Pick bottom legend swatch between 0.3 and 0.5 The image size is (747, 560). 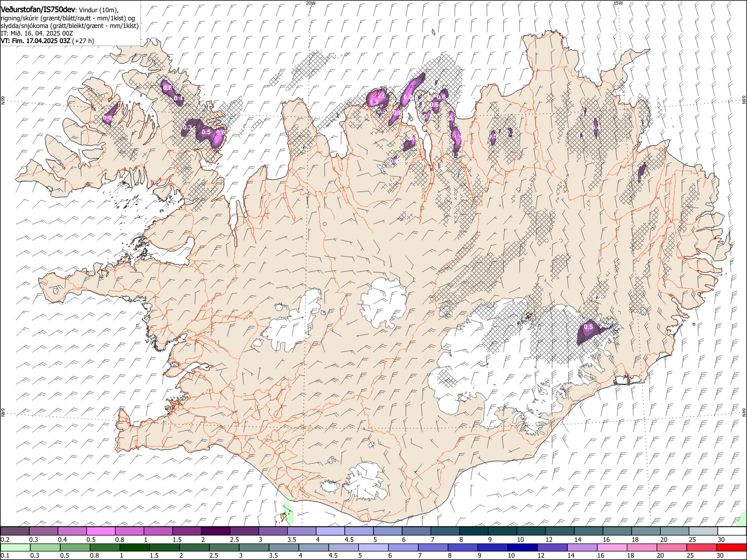pos(45,547)
